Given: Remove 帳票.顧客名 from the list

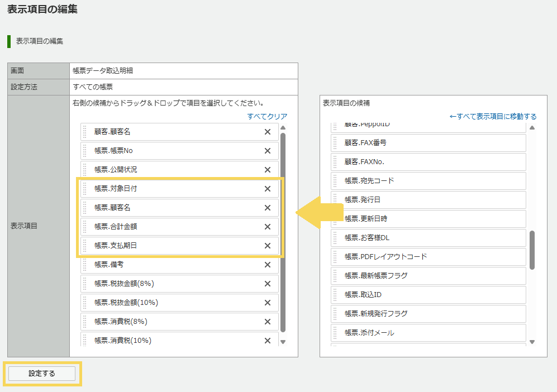Looking at the screenshot, I should click(x=267, y=208).
